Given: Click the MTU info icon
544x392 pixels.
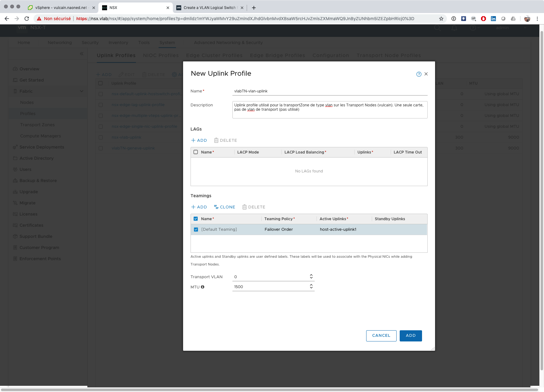Looking at the screenshot, I should pos(203,287).
